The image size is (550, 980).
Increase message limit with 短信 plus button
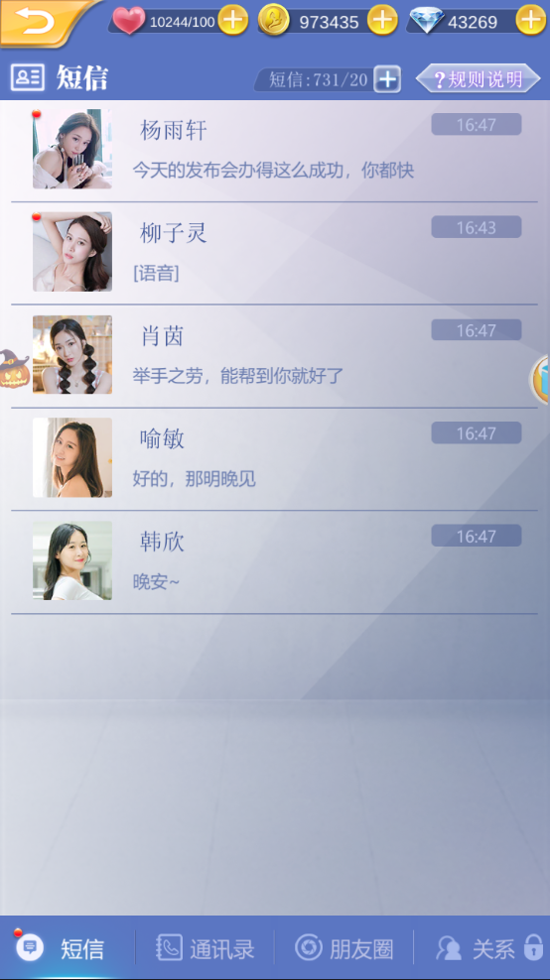coord(387,79)
